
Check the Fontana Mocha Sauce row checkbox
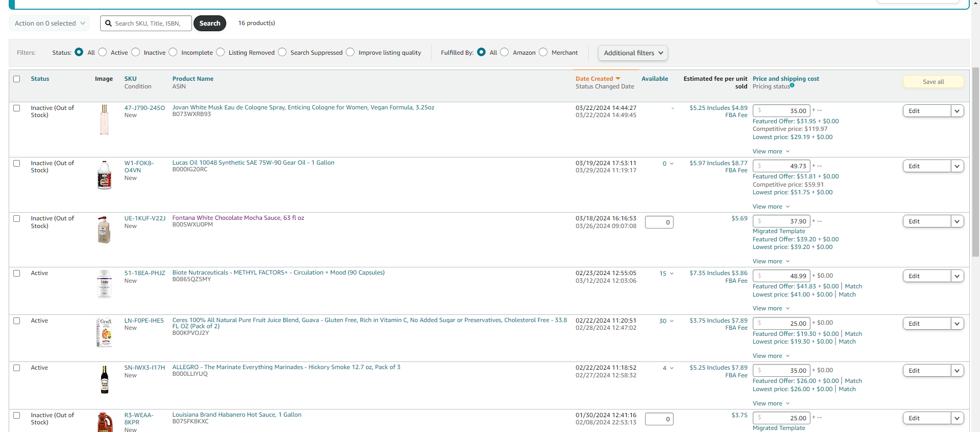point(17,219)
